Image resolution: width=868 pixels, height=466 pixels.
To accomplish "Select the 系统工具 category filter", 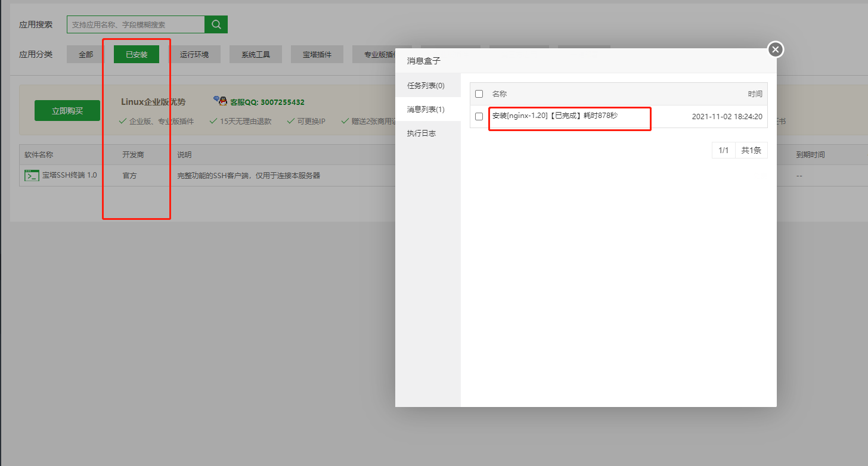I will click(256, 54).
